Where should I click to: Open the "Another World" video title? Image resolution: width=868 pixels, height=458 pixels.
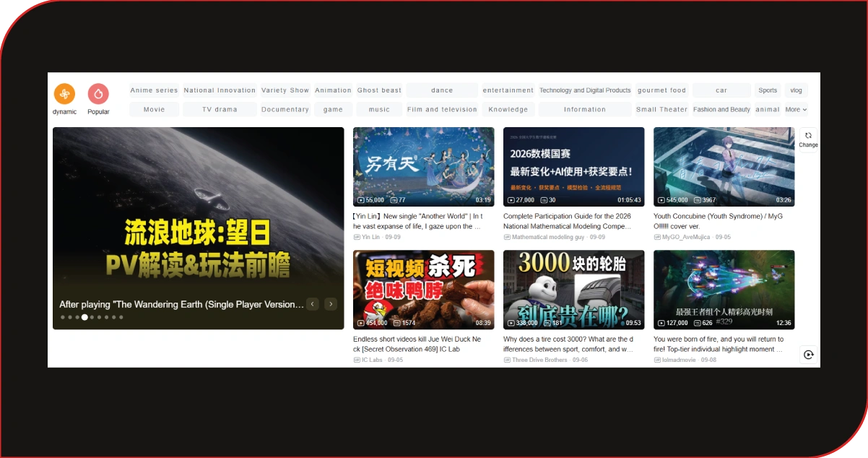tap(417, 221)
